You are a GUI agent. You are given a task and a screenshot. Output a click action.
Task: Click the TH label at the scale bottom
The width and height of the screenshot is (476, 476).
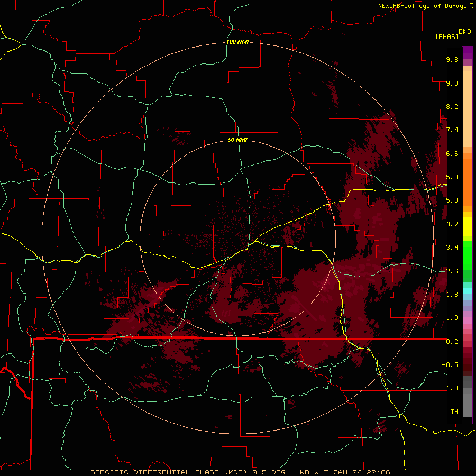454,412
